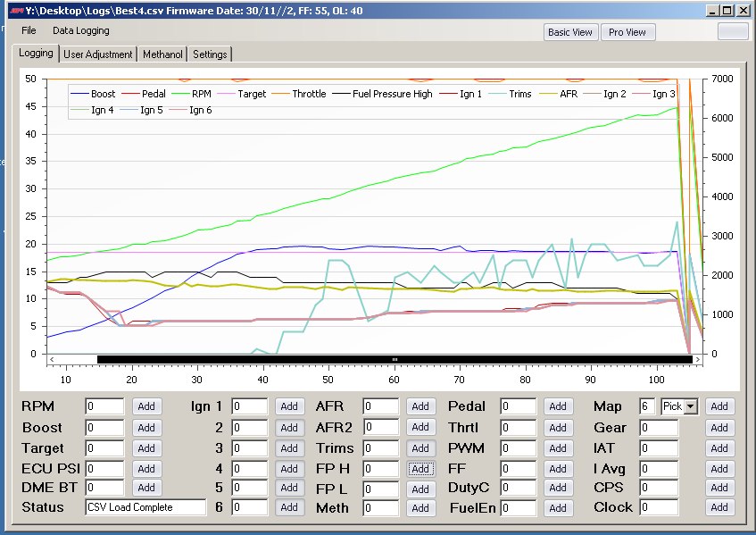Click the AFR legend entry

[559, 94]
